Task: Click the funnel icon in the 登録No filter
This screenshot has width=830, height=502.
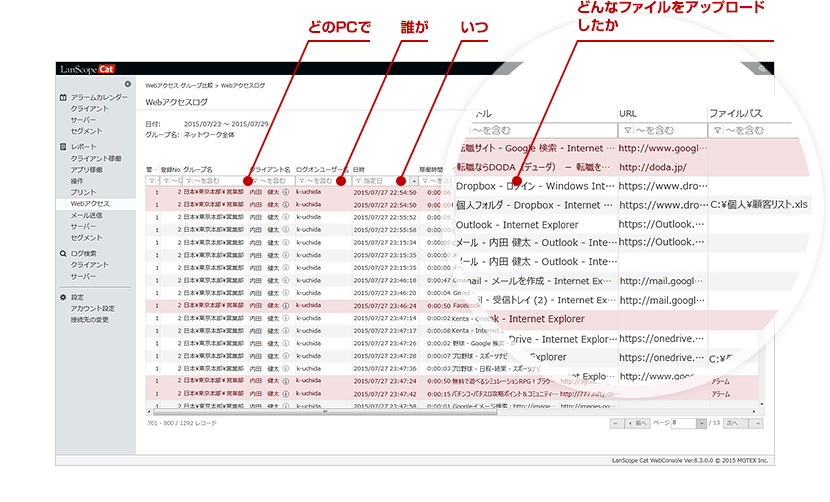Action: pos(166,181)
